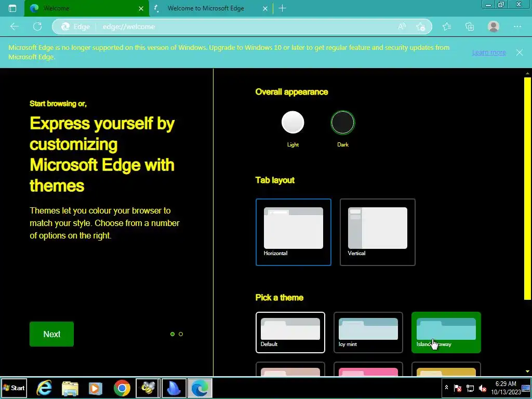
Task: Click the scrollbar down arrow
Action: click(528, 372)
